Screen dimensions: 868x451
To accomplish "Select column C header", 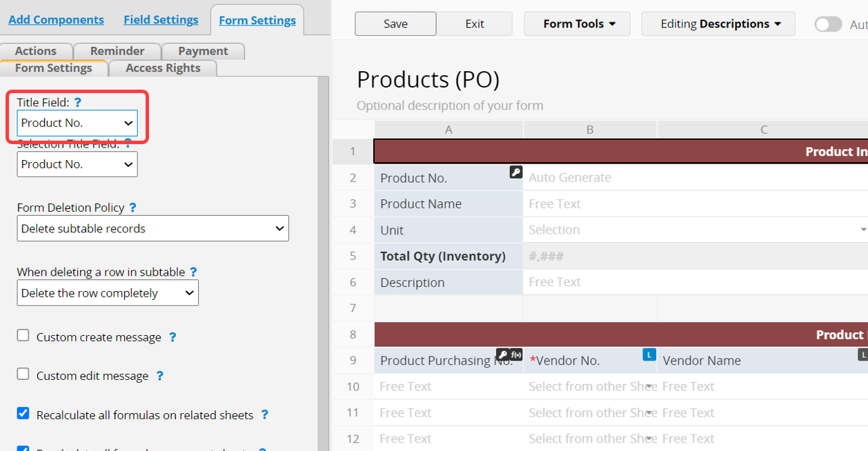I will click(763, 130).
